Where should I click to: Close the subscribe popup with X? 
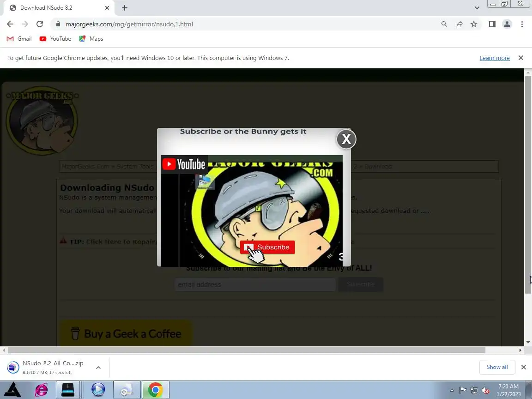(346, 139)
